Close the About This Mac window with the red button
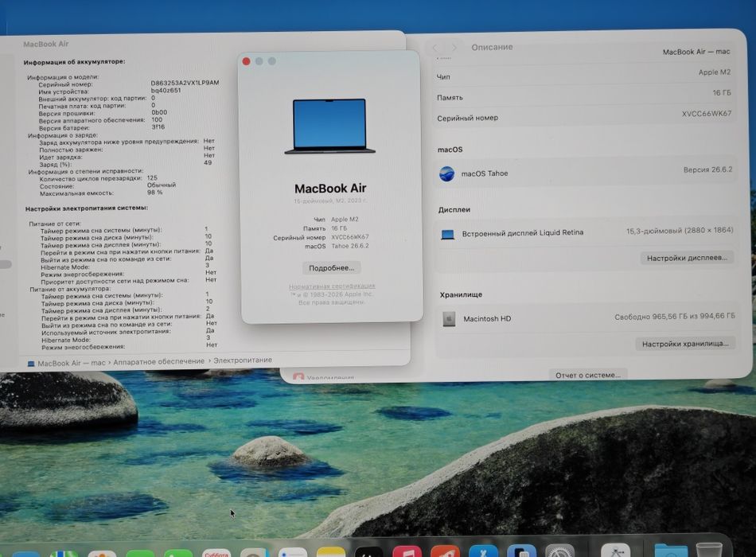This screenshot has height=557, width=756. (247, 61)
